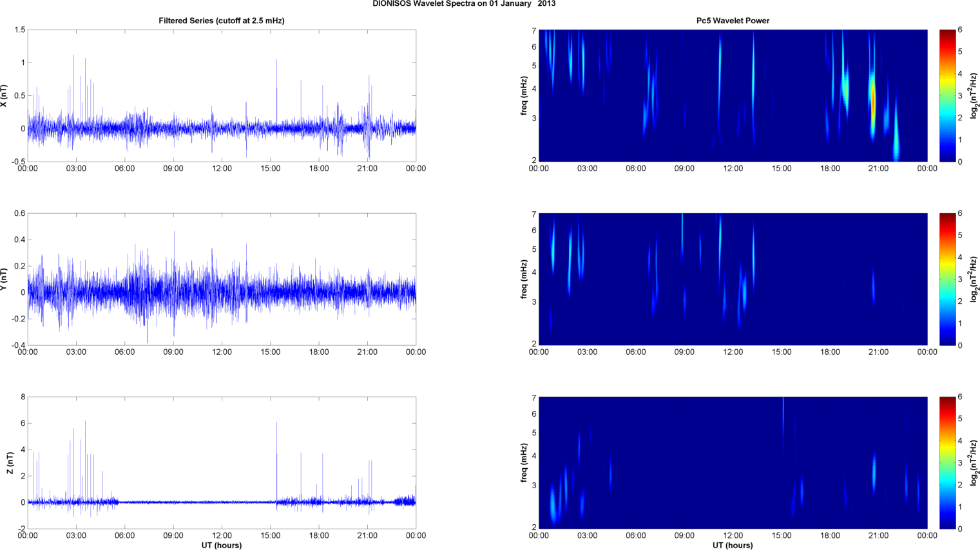980x550 pixels.
Task: Click the '-0.5' tick on the X plot
Action: point(18,162)
